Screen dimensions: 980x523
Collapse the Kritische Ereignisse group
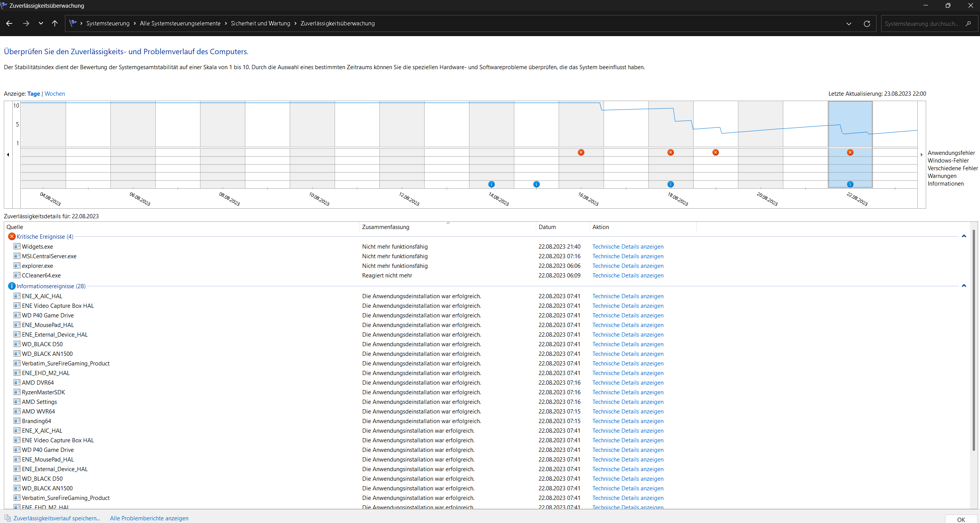(x=963, y=236)
